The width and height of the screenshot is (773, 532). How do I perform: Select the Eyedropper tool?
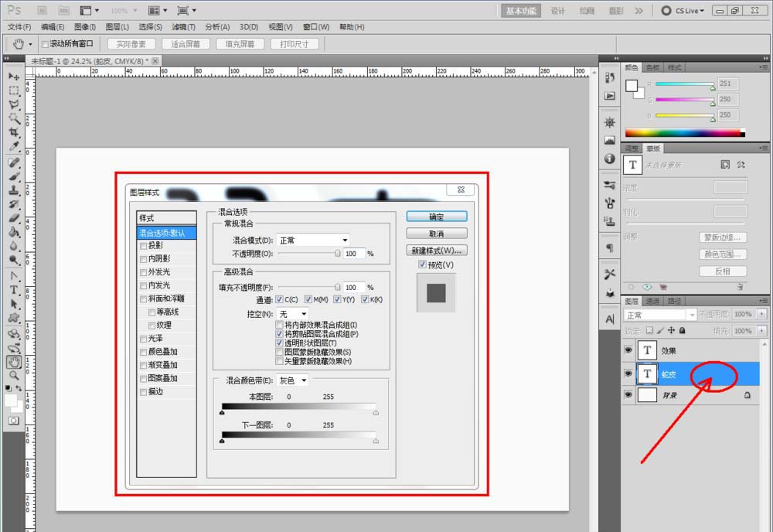click(14, 146)
